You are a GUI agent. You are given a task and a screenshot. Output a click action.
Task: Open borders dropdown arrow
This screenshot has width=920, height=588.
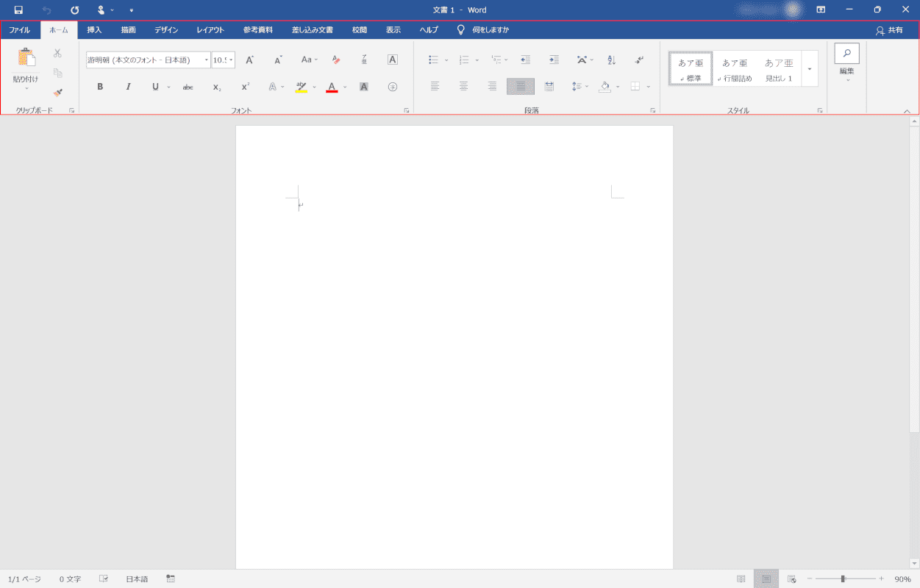[648, 87]
